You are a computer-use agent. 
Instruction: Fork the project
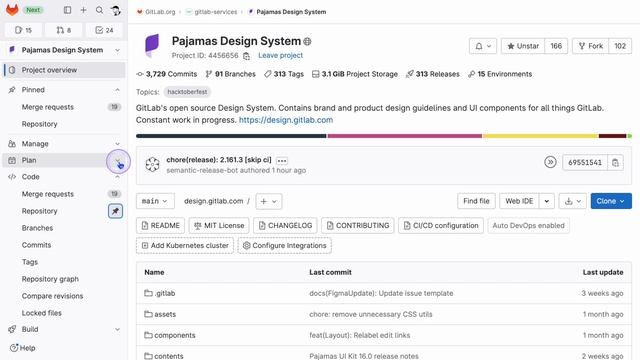pyautogui.click(x=591, y=46)
